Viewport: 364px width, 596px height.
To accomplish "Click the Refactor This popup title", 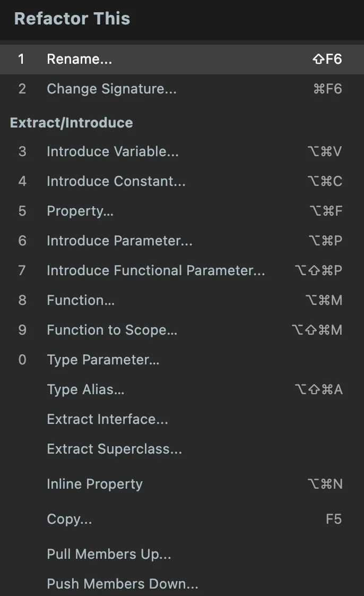I will pyautogui.click(x=72, y=19).
